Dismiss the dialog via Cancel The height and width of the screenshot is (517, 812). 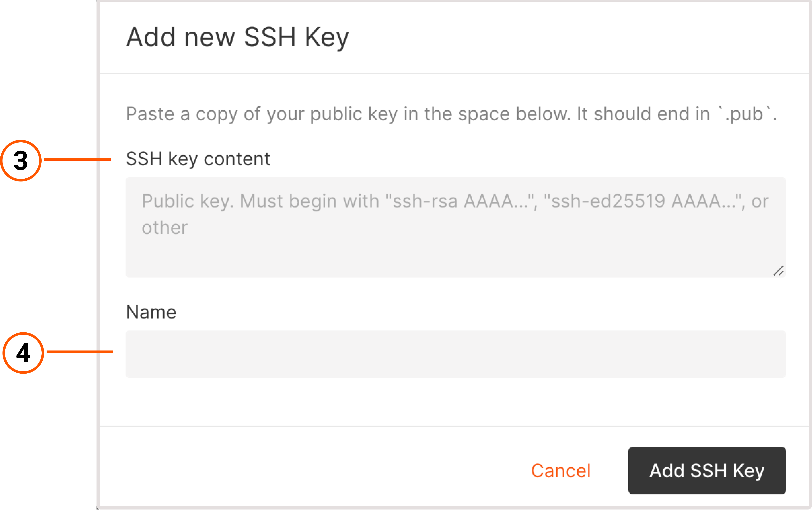pos(561,471)
